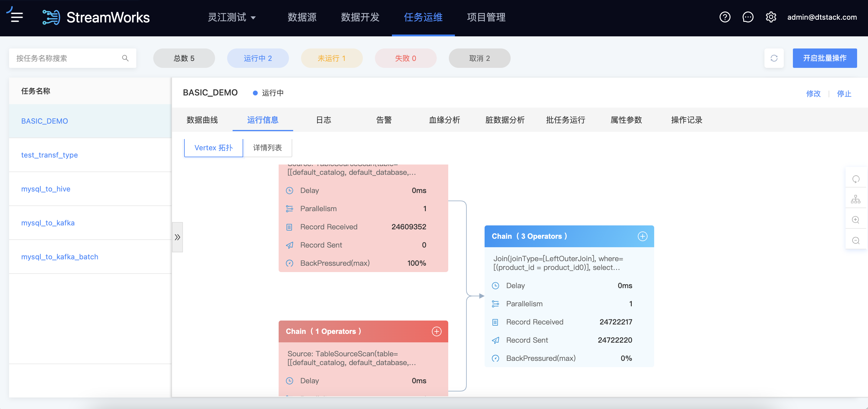Viewport: 868px width, 409px height.
Task: Switch to the 批任务运行 tab
Action: coord(565,120)
